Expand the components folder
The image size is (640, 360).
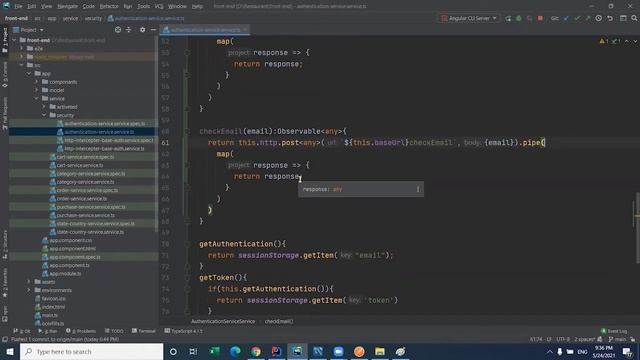click(36, 82)
